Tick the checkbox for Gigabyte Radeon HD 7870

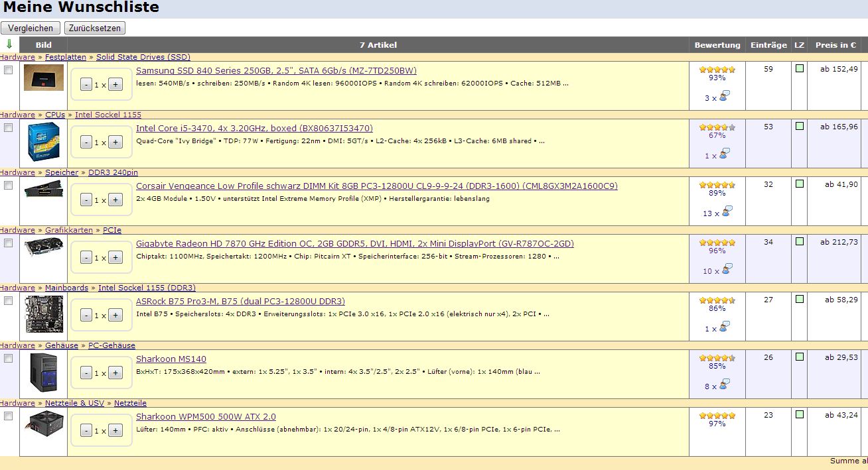click(9, 243)
